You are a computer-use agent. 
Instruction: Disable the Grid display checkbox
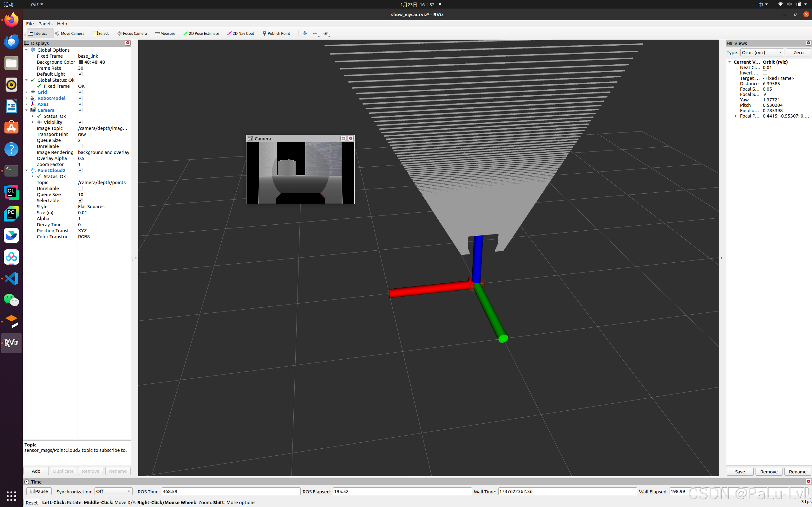tap(80, 92)
